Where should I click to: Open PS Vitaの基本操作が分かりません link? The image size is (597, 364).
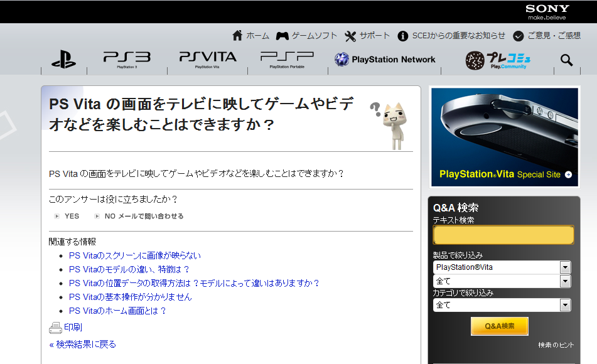click(130, 297)
